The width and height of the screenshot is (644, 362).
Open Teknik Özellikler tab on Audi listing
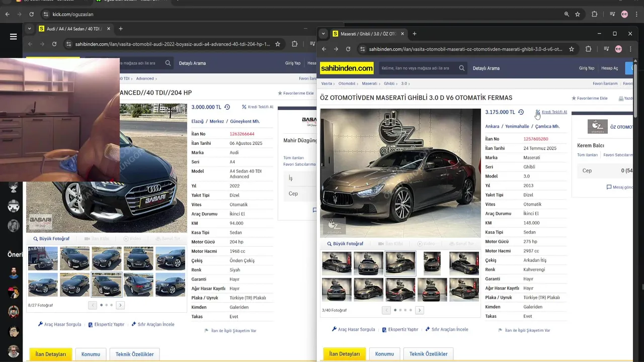[x=134, y=354]
